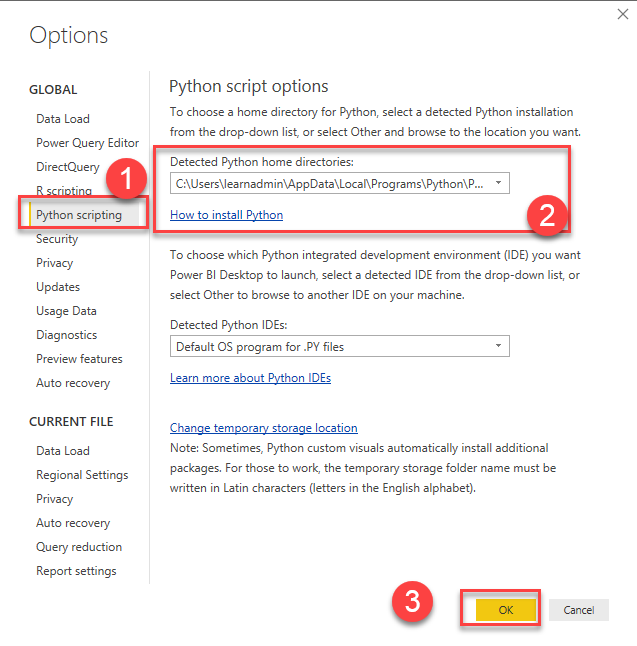Close the Options dialog with X
Image resolution: width=637 pixels, height=646 pixels.
click(623, 14)
